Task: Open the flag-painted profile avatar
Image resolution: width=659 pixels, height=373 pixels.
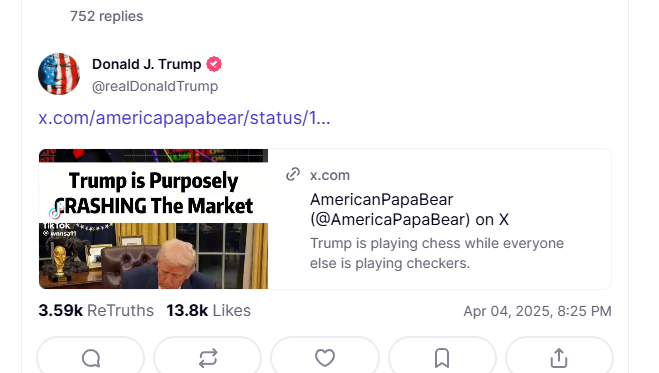Action: [x=59, y=74]
